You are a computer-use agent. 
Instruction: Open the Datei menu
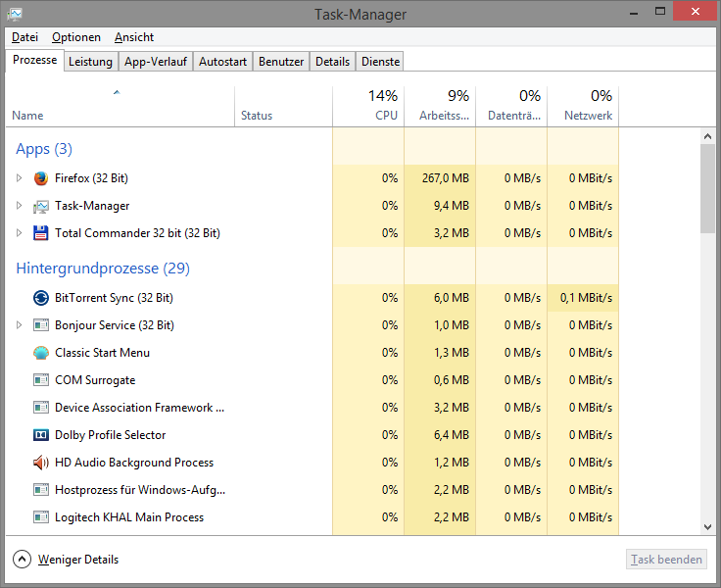tap(24, 37)
